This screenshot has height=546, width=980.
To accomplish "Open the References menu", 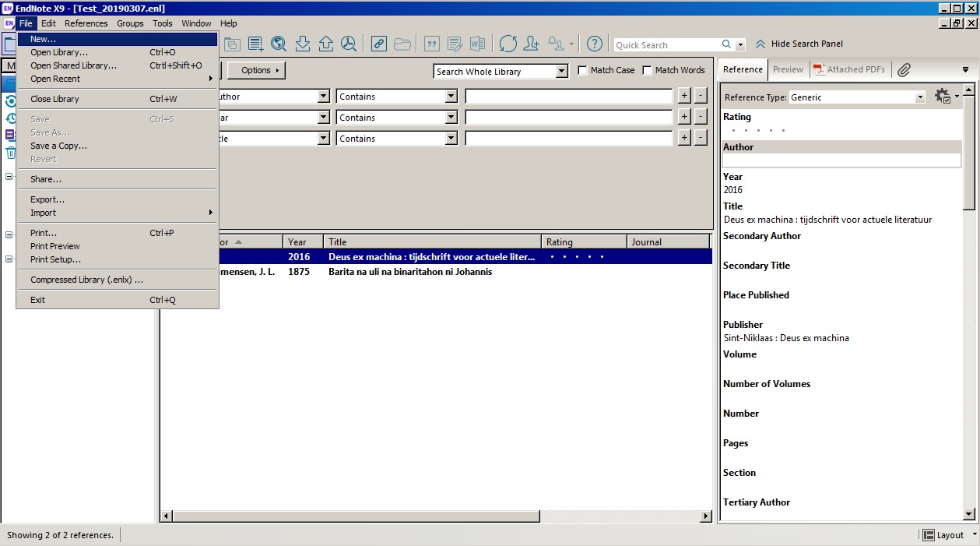I will click(86, 23).
